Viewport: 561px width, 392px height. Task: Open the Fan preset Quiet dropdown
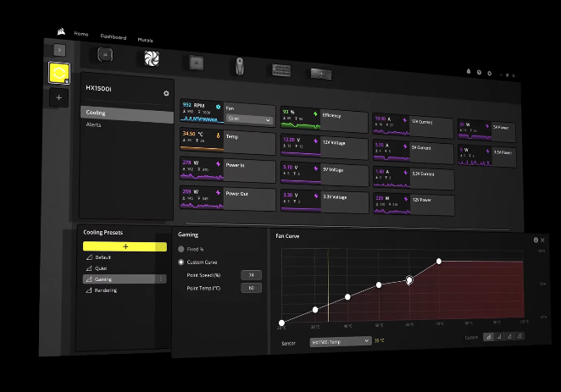pyautogui.click(x=249, y=119)
